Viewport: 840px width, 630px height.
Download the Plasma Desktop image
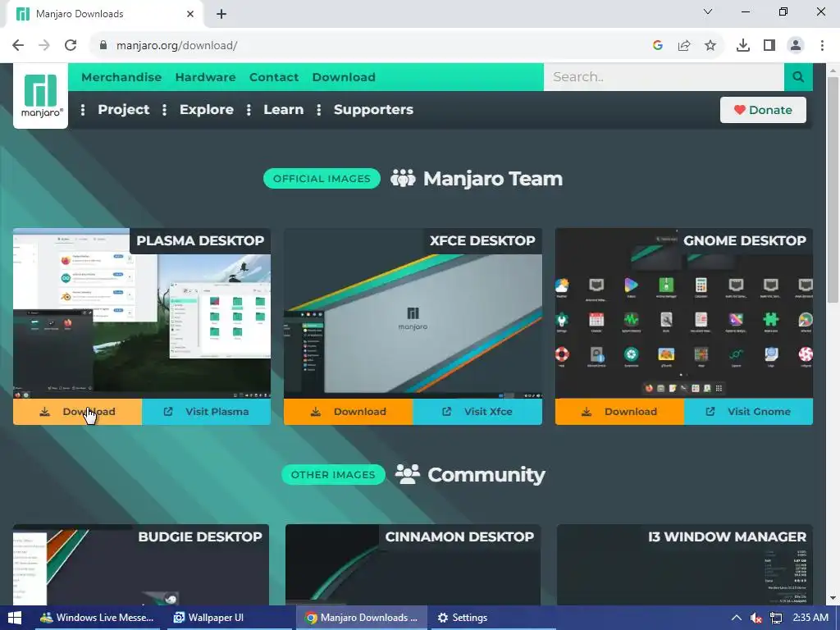(78, 412)
